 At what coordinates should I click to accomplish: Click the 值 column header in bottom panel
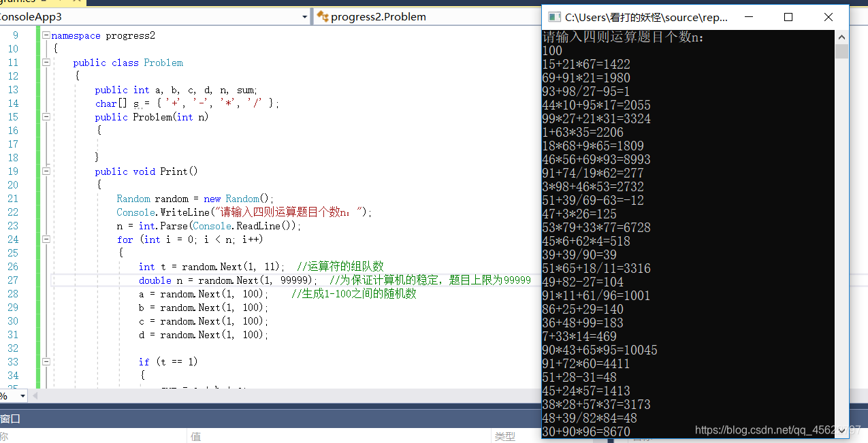[x=195, y=436]
